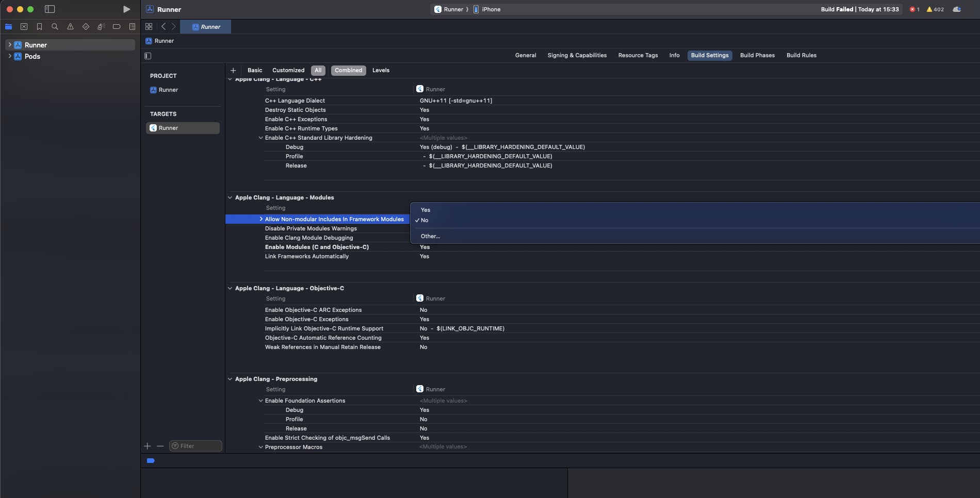The height and width of the screenshot is (498, 980).
Task: Open the Source Control navigator icon
Action: (24, 27)
